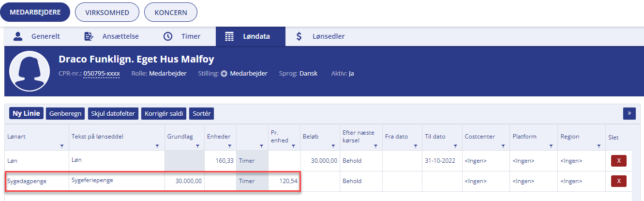Viewport: 644px width, 201px height.
Task: Delete the Sygedagpenge row with X
Action: tap(619, 181)
